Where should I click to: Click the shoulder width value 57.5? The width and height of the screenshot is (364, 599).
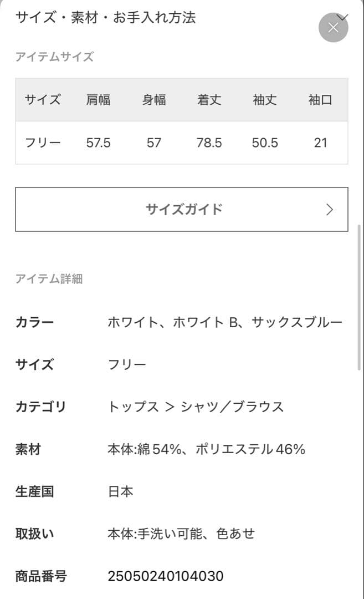(99, 143)
